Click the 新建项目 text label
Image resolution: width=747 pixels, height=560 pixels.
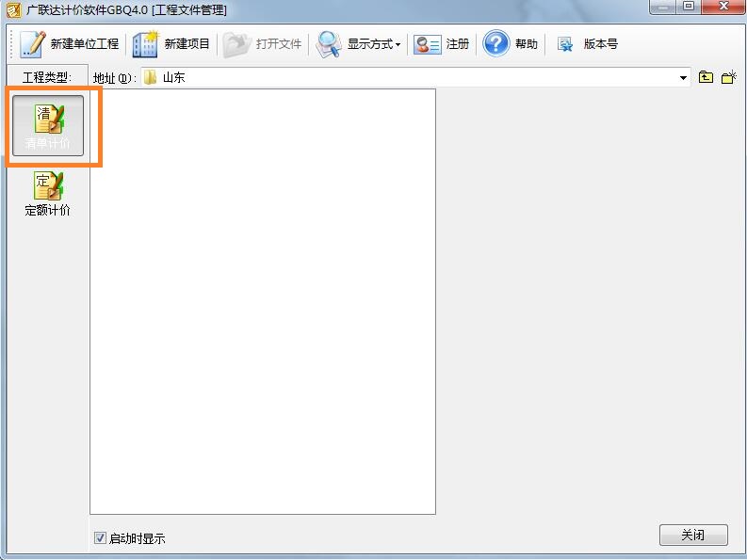[187, 44]
